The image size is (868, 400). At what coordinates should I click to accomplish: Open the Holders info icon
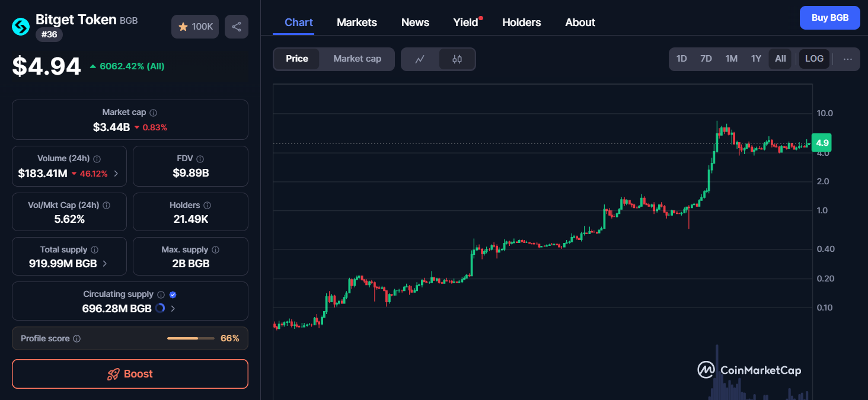click(x=208, y=205)
